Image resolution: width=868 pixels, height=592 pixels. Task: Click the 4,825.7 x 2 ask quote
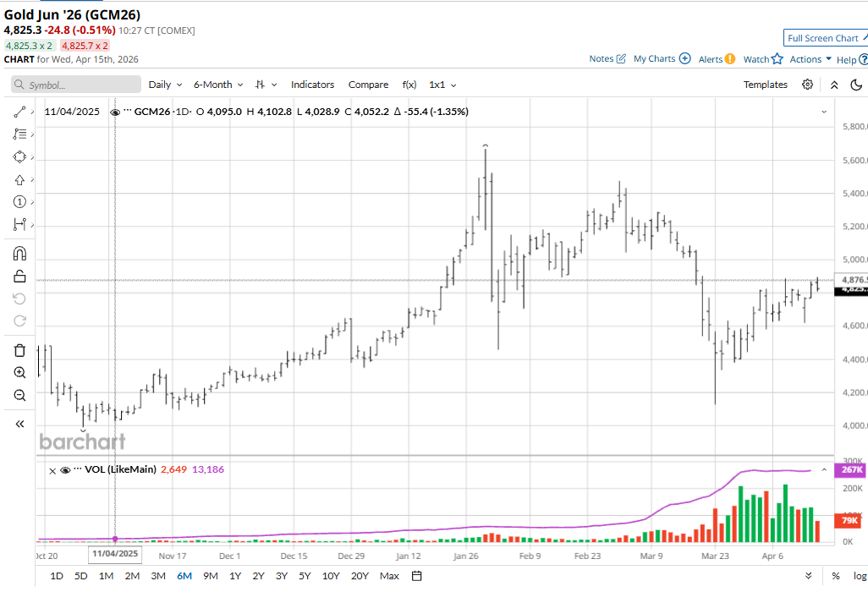coord(85,46)
